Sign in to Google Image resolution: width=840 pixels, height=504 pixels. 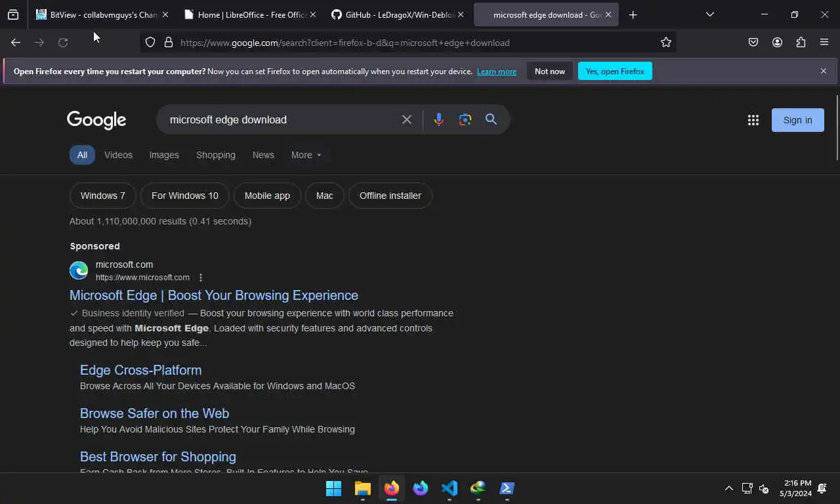click(798, 120)
